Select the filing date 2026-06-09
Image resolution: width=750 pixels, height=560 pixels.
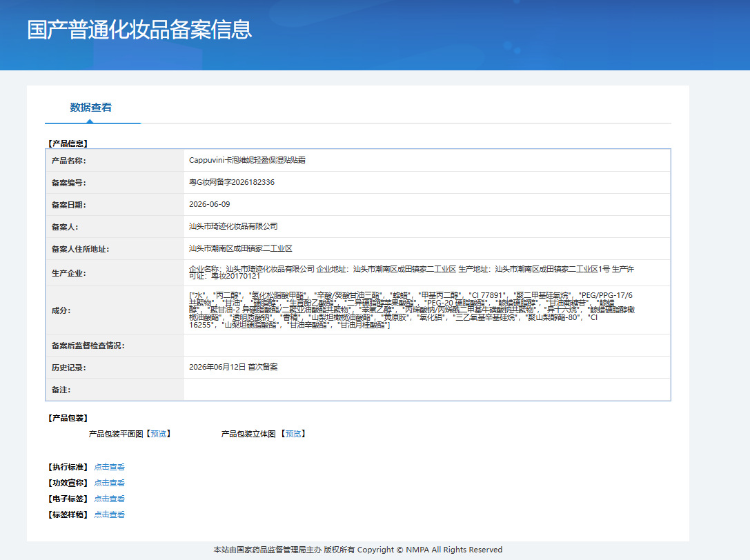(x=210, y=204)
